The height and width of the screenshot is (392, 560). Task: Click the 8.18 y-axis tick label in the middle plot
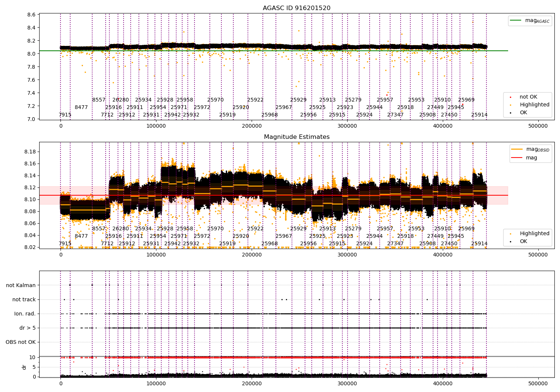(x=30, y=152)
